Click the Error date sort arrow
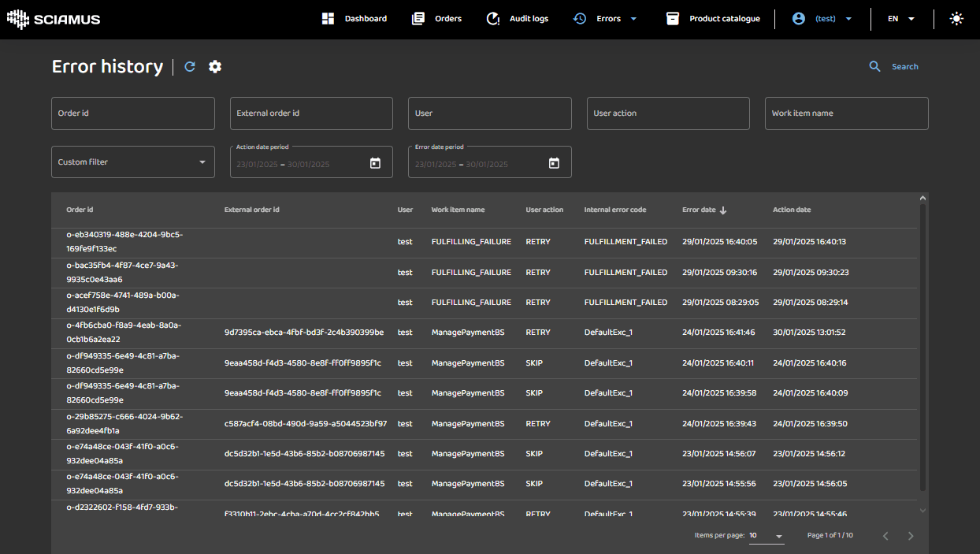The width and height of the screenshot is (980, 554). [x=723, y=210]
